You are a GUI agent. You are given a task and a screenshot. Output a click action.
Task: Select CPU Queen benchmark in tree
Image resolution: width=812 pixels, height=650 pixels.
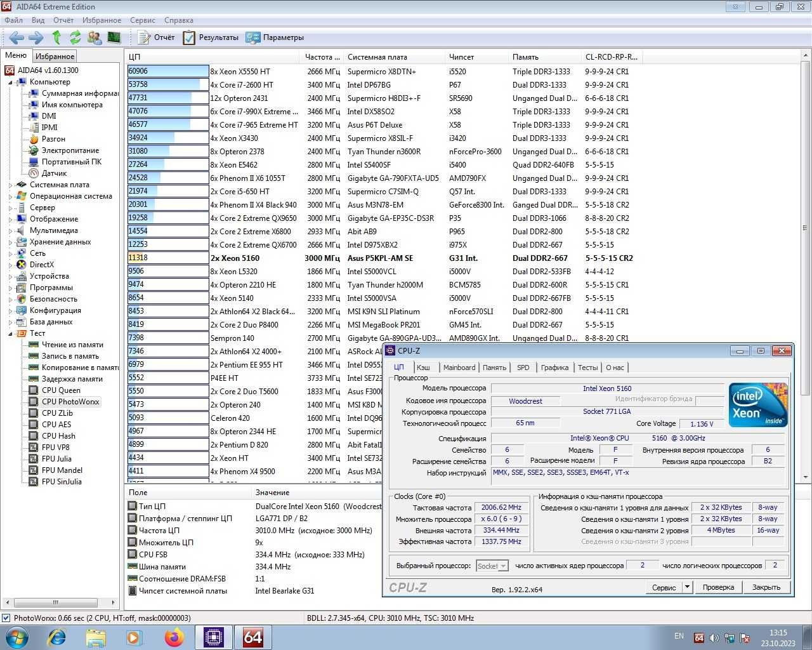click(61, 390)
